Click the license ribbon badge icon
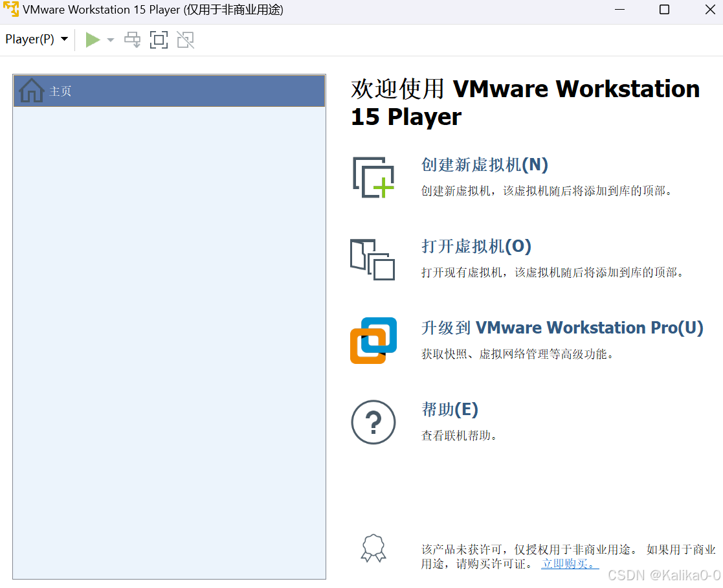The image size is (723, 588). (373, 548)
